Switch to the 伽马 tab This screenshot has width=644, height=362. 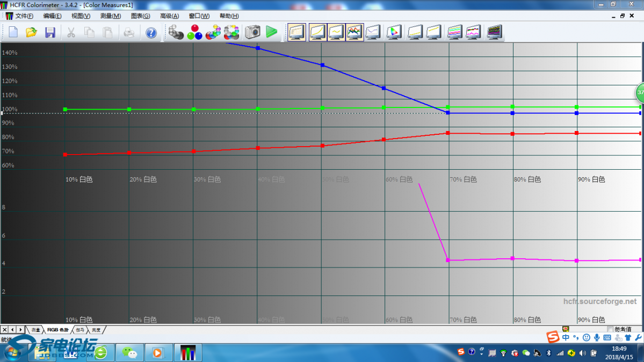[80, 330]
